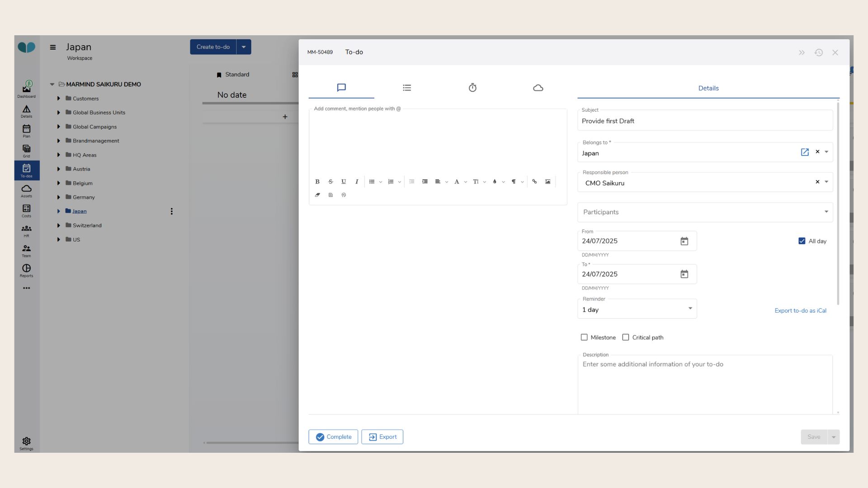Tick the Critical path checkbox
Screen dimensions: 868x488
tap(626, 338)
